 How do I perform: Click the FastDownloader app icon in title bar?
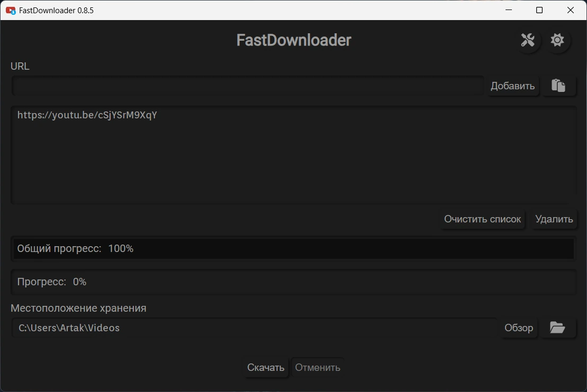pyautogui.click(x=11, y=11)
